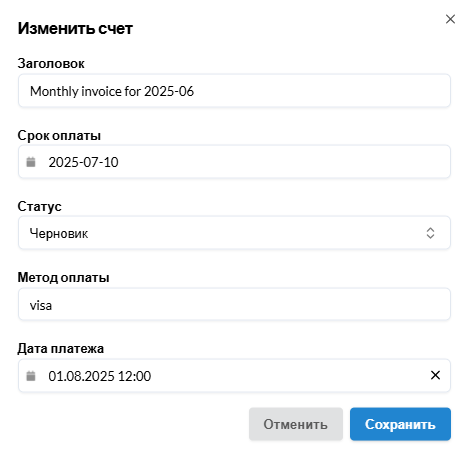
Task: Click the Заголовок label
Action: 51,63
